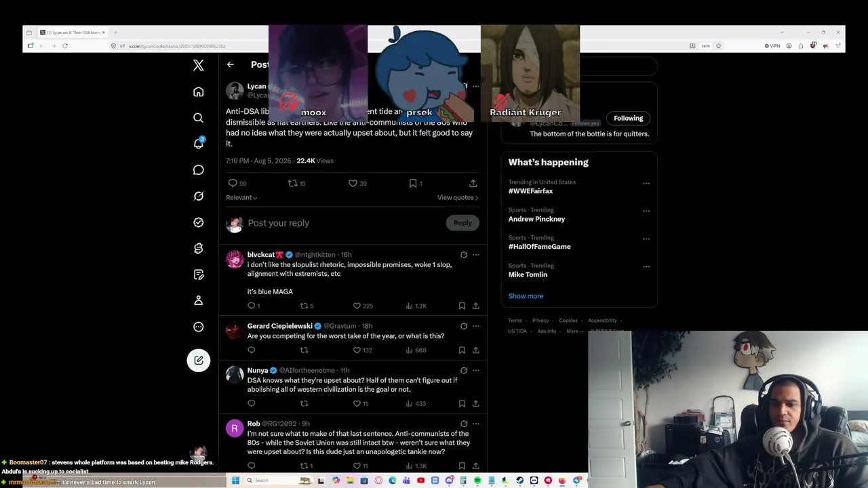Open more menu on Rob's reply

(476, 424)
